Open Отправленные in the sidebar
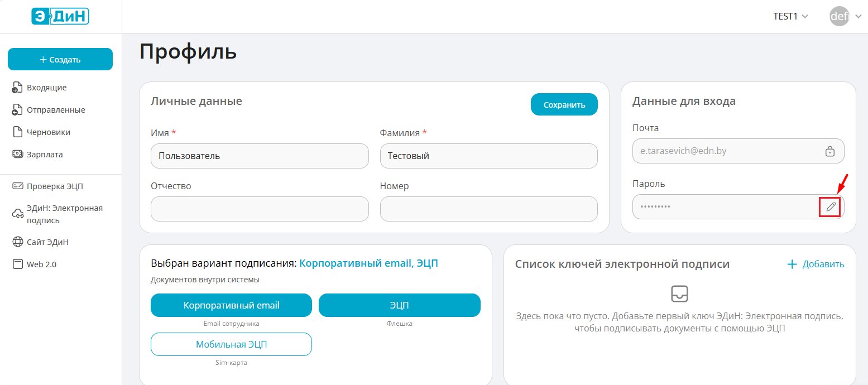This screenshot has height=385, width=868. [x=56, y=110]
